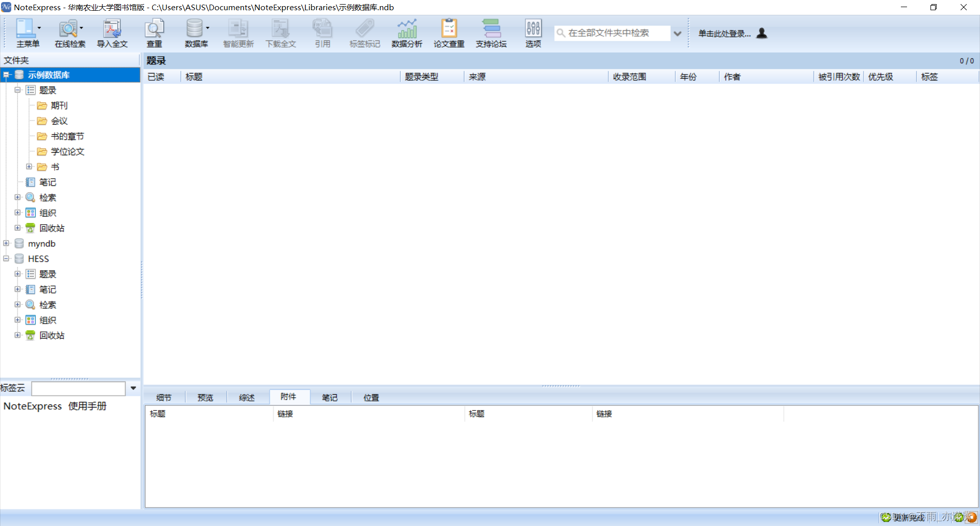Click the 更新完成 status bar icon
Image resolution: width=980 pixels, height=526 pixels.
point(886,517)
